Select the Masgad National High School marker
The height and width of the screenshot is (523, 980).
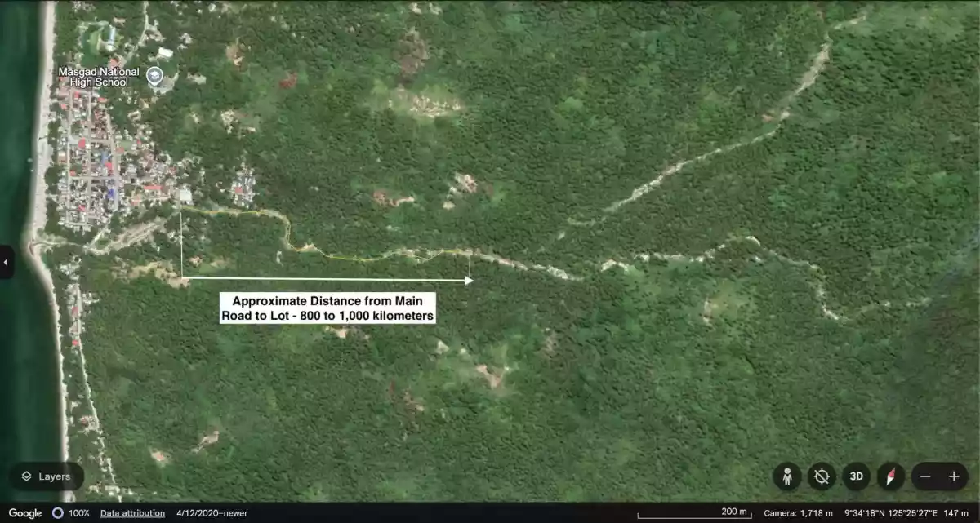pyautogui.click(x=155, y=77)
